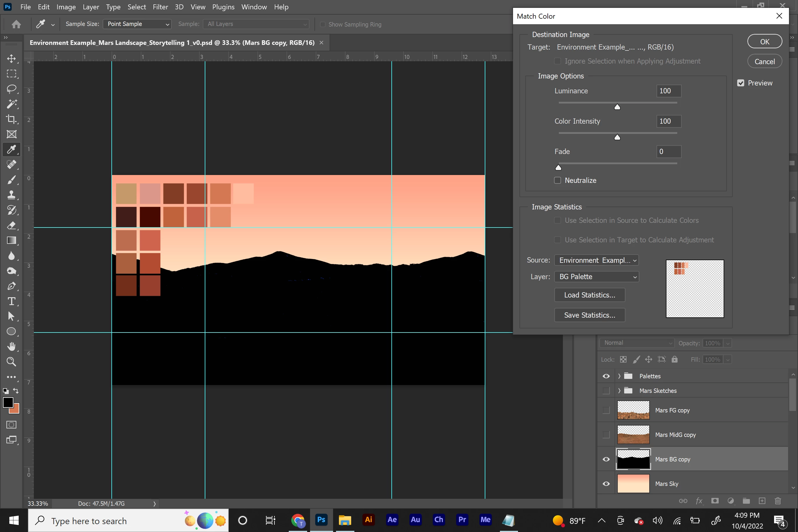Select the Crop tool

coord(12,119)
